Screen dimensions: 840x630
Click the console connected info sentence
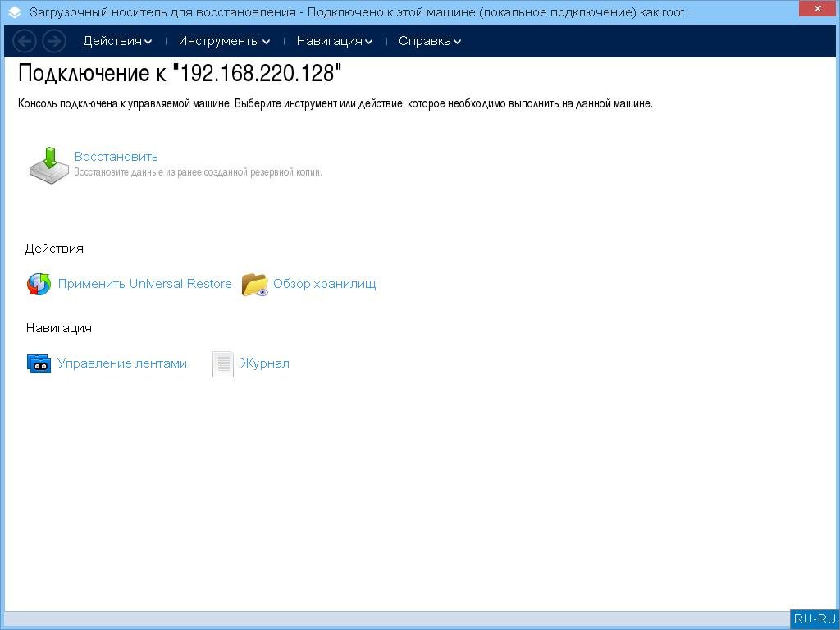point(336,104)
